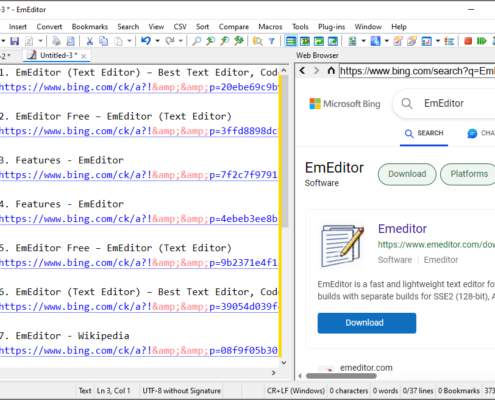Open the Redo history dropdown arrow
The height and width of the screenshot is (400, 495).
click(x=181, y=41)
